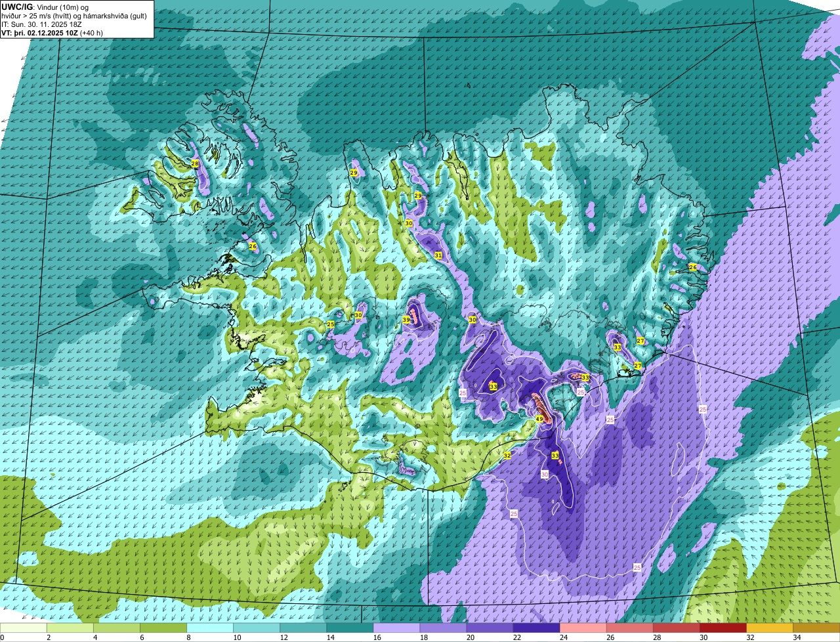Image resolution: width=840 pixels, height=642 pixels.
Task: Choose the 22–24 dark indigo legend swatch
Action: tap(536, 628)
